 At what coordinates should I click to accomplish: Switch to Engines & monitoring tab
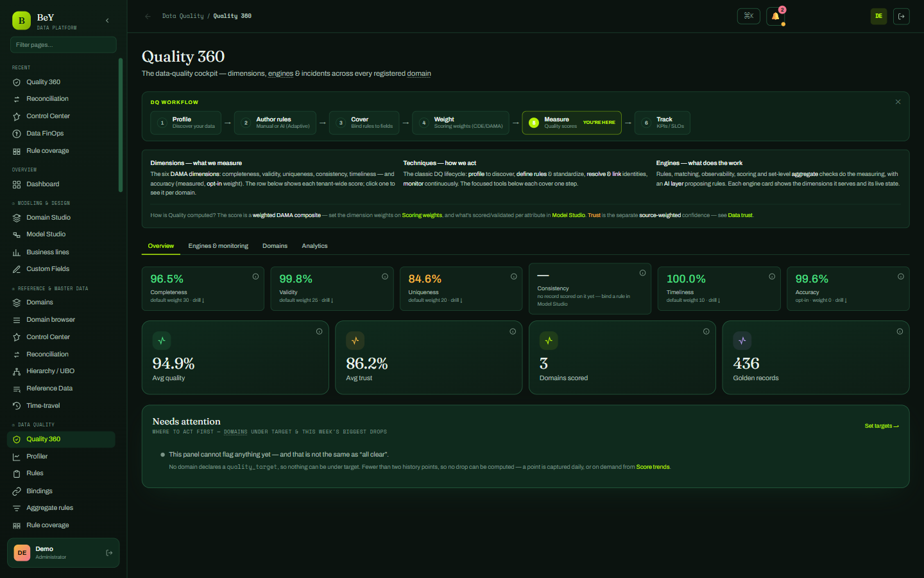(x=218, y=246)
